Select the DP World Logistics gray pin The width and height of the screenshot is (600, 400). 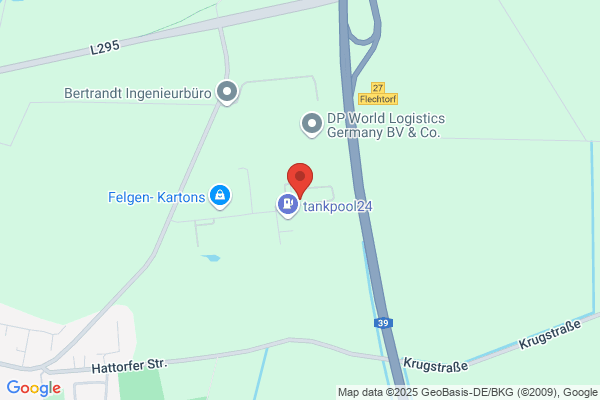[312, 124]
